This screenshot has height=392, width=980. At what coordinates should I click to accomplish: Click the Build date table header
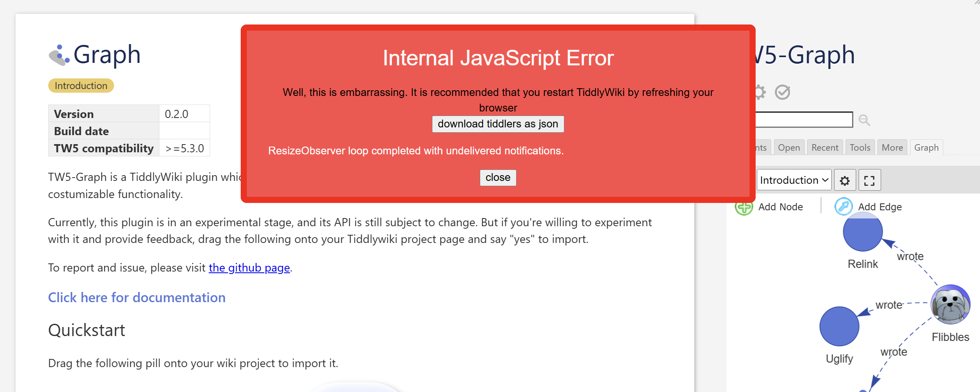point(104,131)
